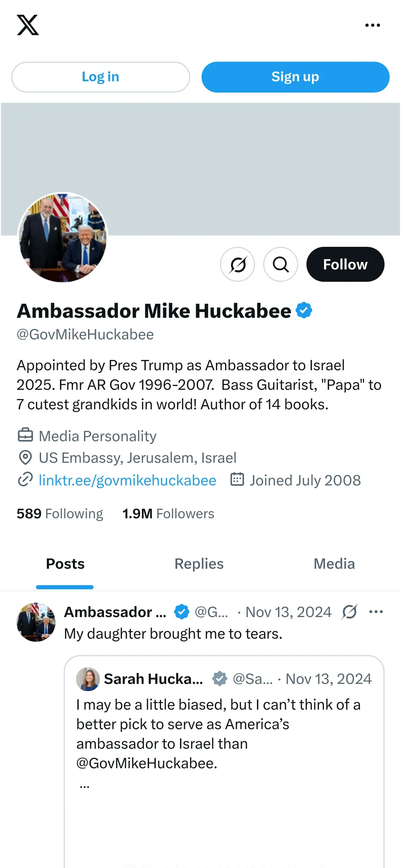Click the verified badge beside the profile name
401x868 pixels.
[x=304, y=310]
